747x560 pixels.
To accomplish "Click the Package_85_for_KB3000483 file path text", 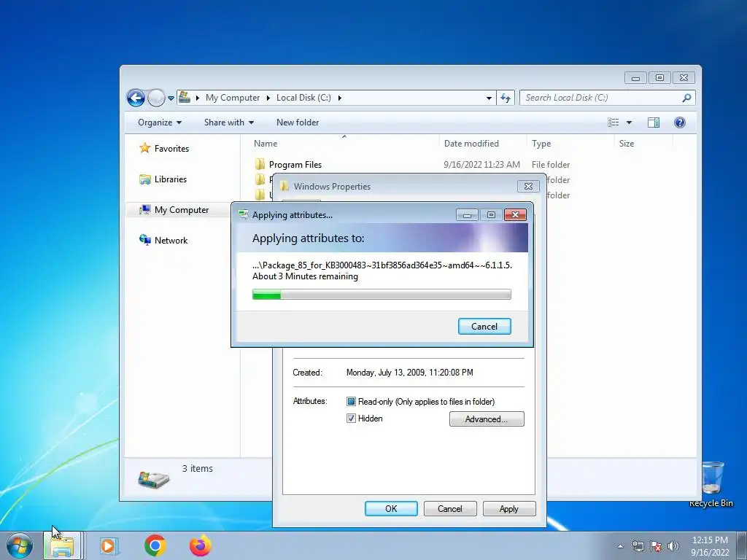I will 382,265.
